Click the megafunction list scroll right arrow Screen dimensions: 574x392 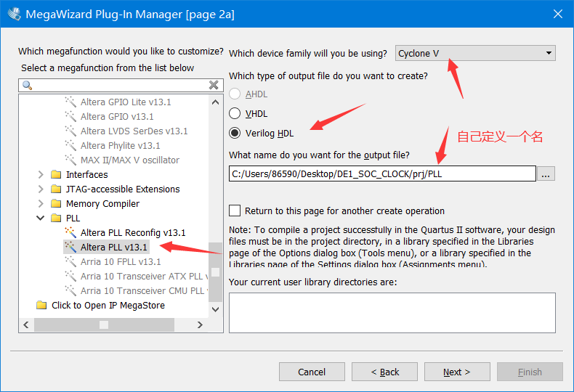(x=200, y=324)
